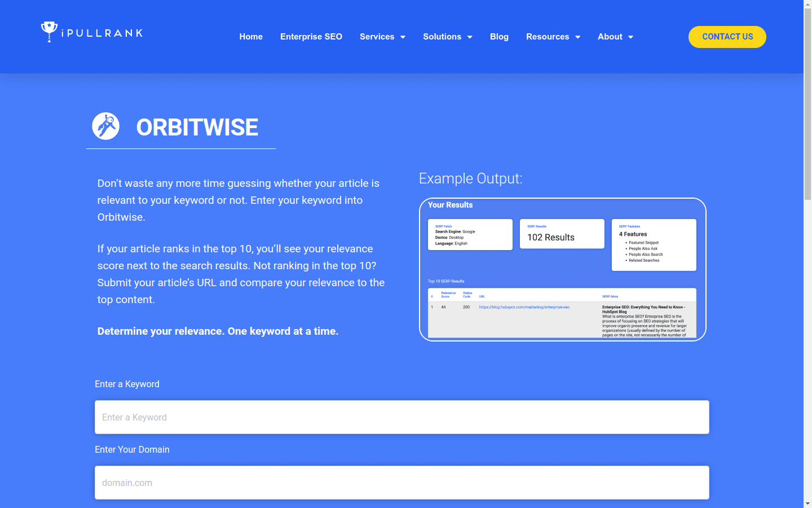This screenshot has height=508, width=812.
Task: Click the iPullRank trophy logo icon
Action: [48, 32]
